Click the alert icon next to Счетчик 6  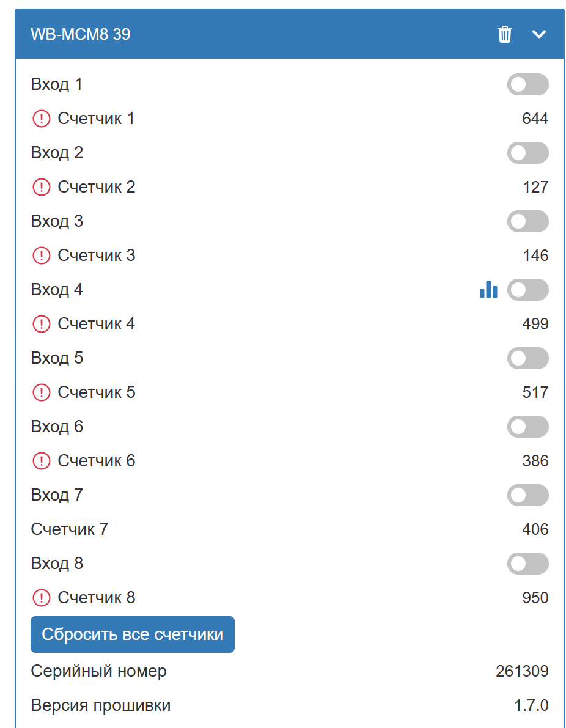pyautogui.click(x=41, y=461)
